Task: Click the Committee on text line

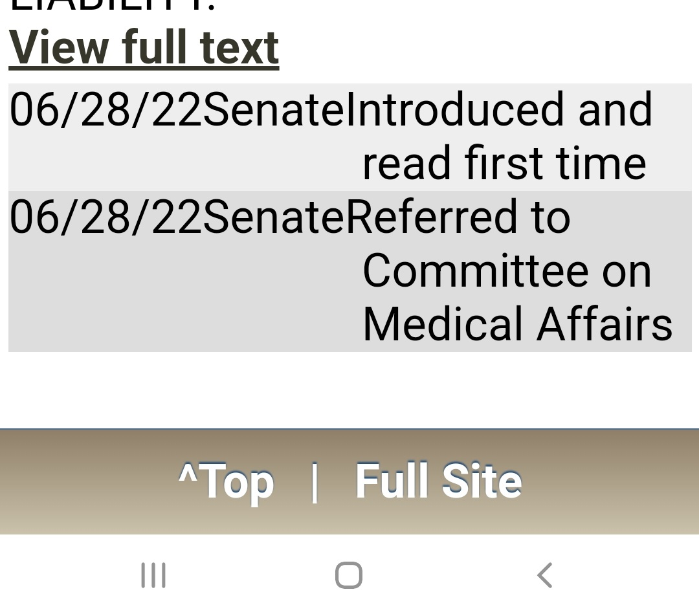Action: (x=507, y=270)
